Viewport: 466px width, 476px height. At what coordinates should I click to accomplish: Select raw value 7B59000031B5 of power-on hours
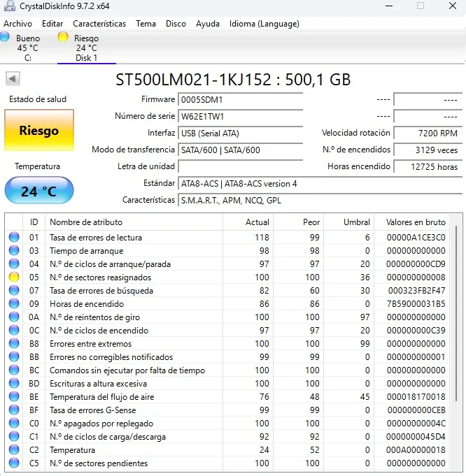pyautogui.click(x=416, y=304)
